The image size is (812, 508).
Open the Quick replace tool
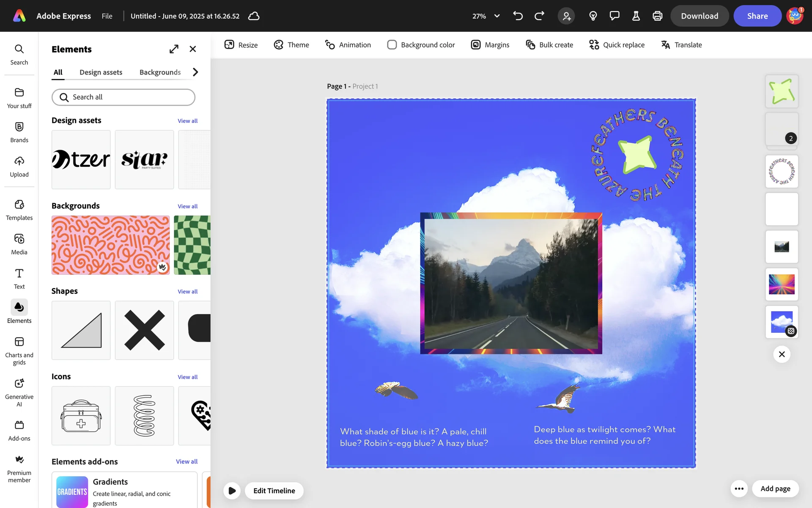(617, 45)
